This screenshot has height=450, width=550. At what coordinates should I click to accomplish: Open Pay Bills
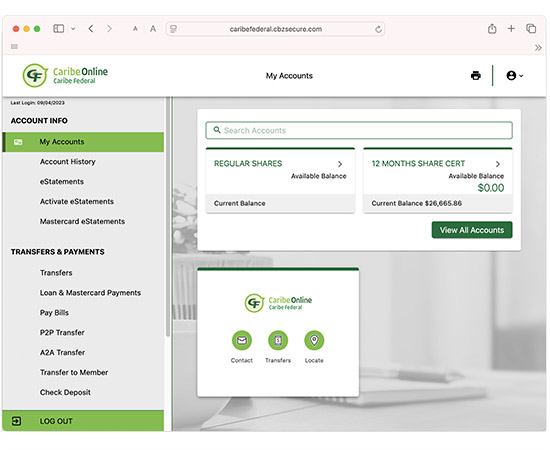(x=54, y=313)
